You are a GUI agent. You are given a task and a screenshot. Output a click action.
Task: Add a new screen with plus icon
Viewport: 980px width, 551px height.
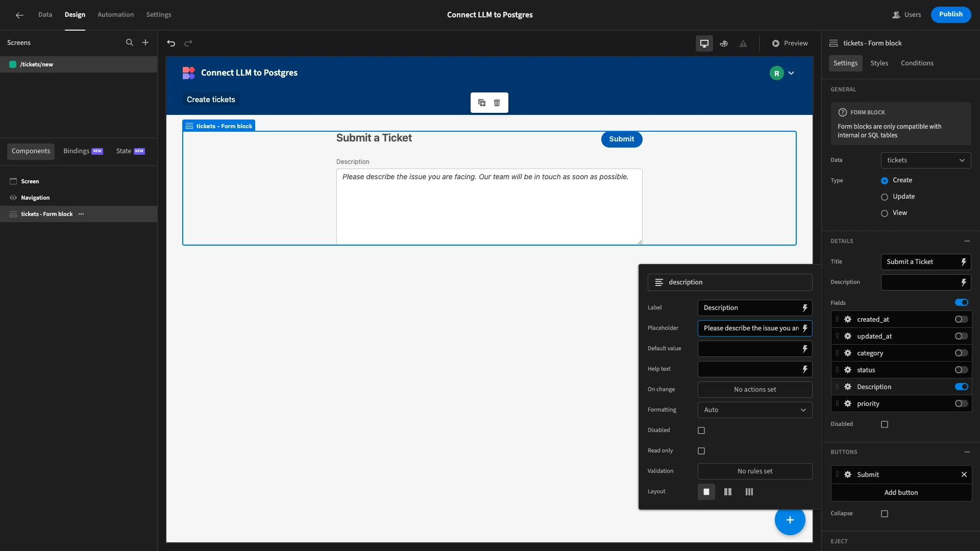pos(145,43)
